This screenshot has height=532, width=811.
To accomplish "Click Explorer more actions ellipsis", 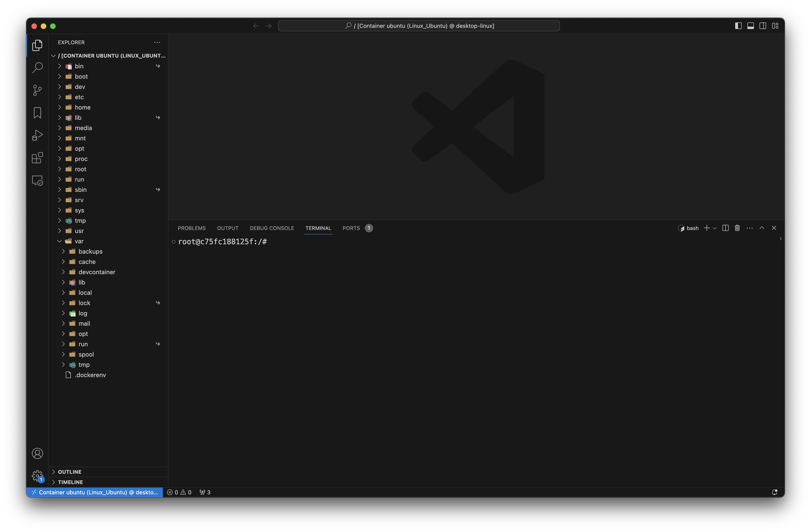I will click(x=157, y=42).
